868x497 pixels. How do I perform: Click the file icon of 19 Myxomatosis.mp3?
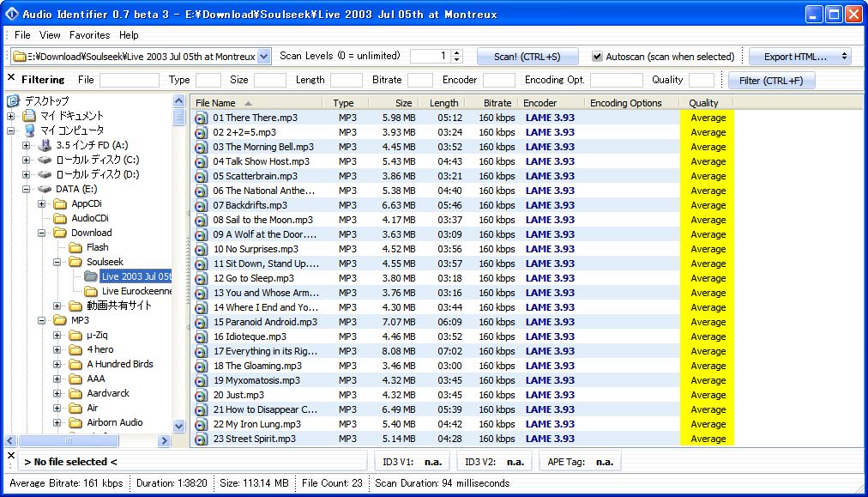201,380
